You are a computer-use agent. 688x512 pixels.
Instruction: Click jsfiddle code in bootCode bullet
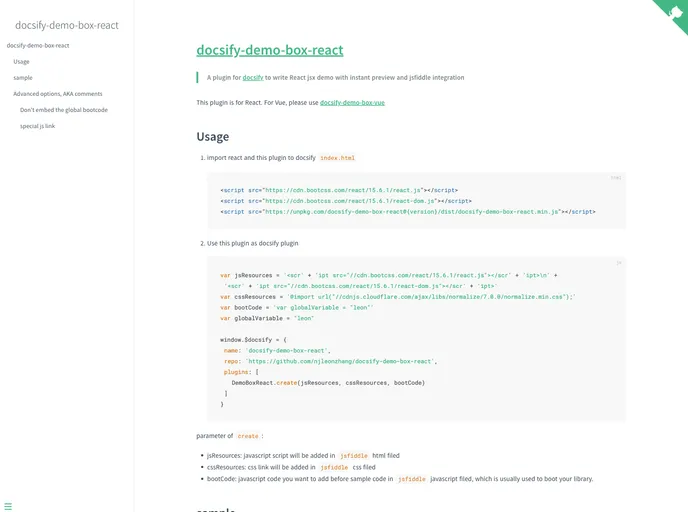click(x=412, y=479)
